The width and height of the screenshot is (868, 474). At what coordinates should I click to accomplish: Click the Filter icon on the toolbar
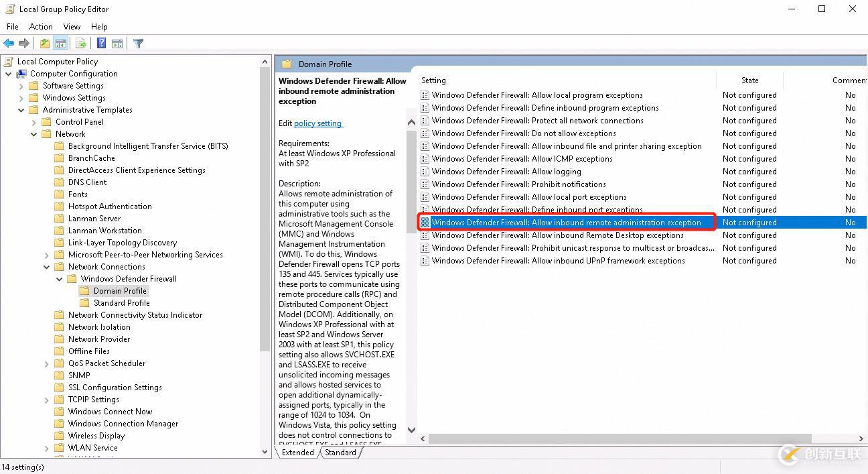[137, 43]
